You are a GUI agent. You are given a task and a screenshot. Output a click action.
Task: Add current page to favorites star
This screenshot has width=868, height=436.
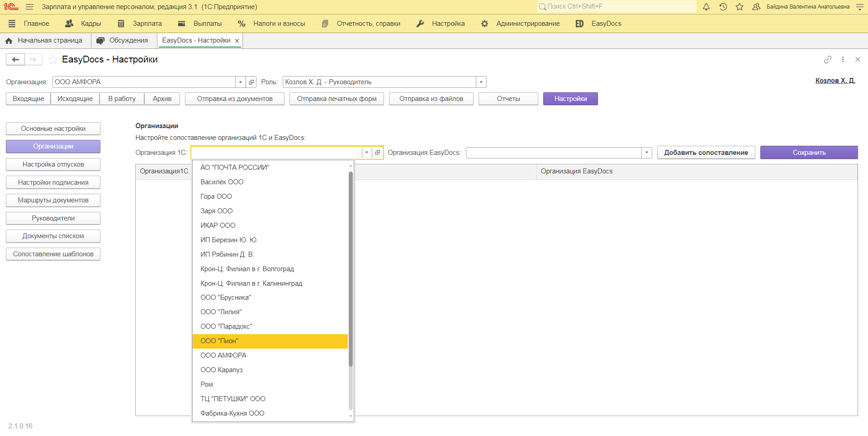tap(53, 60)
